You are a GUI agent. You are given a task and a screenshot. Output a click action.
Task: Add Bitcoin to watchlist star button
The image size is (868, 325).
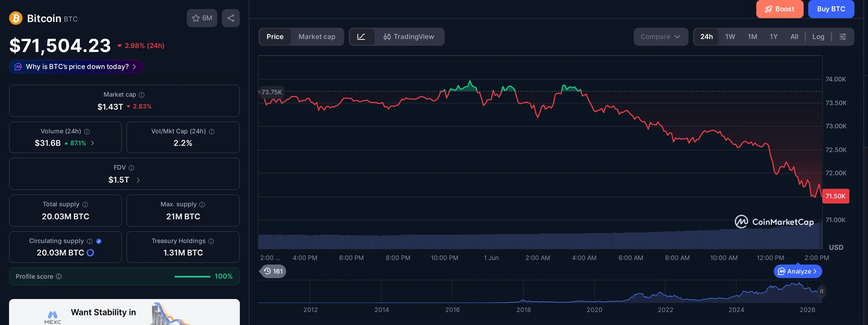(202, 18)
